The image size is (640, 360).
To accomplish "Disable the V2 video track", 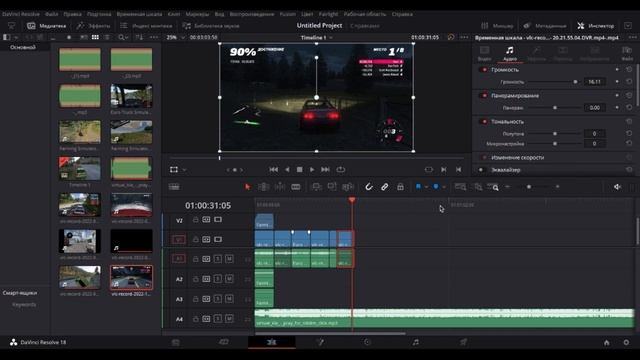I will pos(218,220).
